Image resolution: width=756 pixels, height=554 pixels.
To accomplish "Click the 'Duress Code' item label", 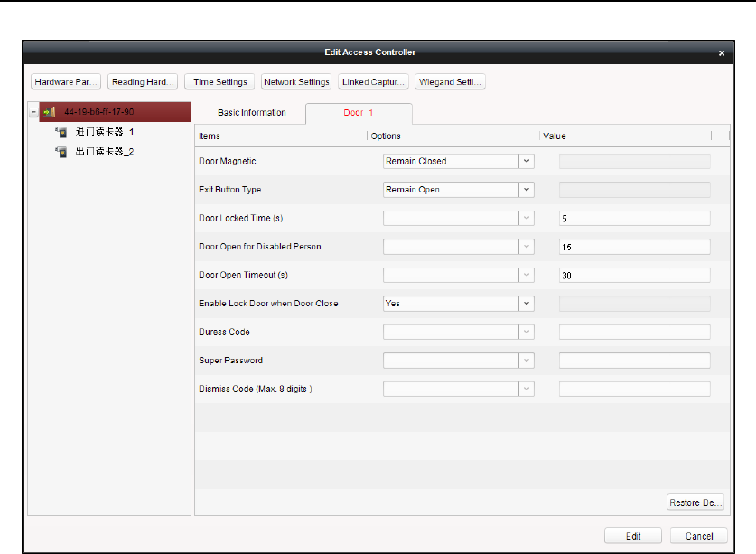I will (x=224, y=332).
